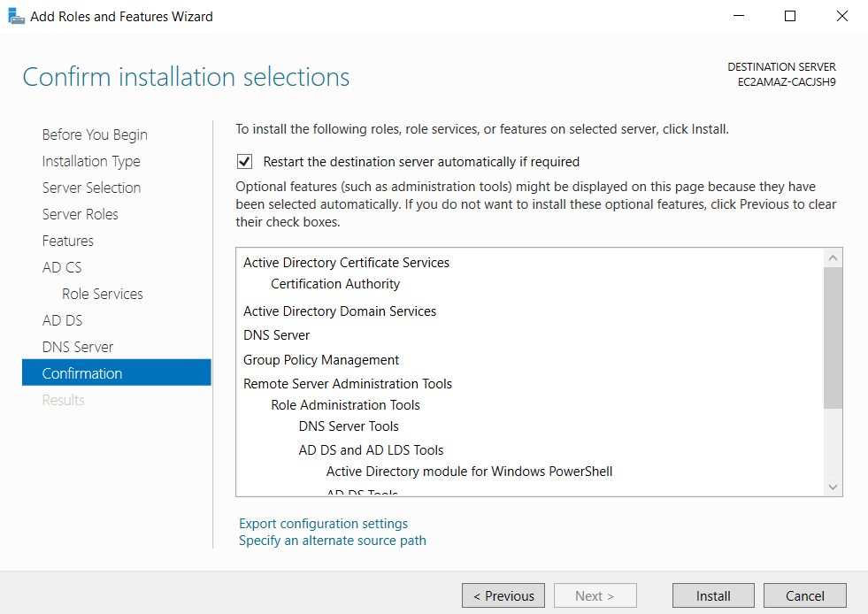Select AD DS and AD LDS Tools entry
This screenshot has height=614, width=868.
(372, 450)
